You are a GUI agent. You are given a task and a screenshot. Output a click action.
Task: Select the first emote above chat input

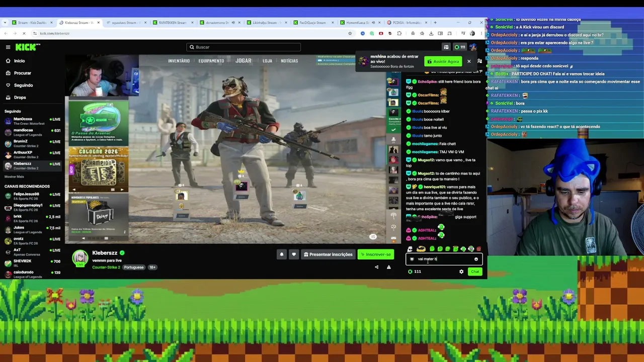click(410, 249)
